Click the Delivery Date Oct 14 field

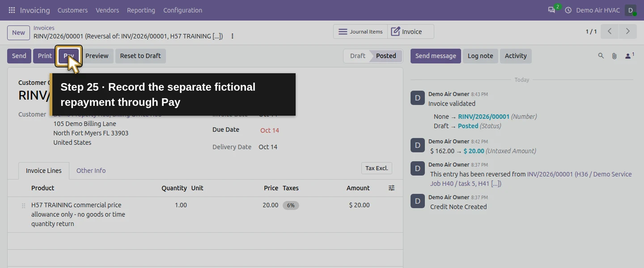pos(268,147)
